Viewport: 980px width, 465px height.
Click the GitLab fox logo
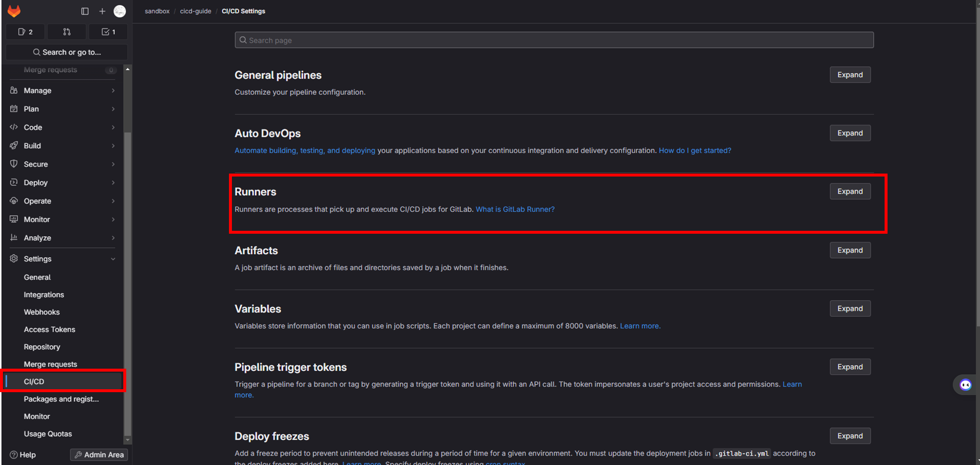pos(14,11)
